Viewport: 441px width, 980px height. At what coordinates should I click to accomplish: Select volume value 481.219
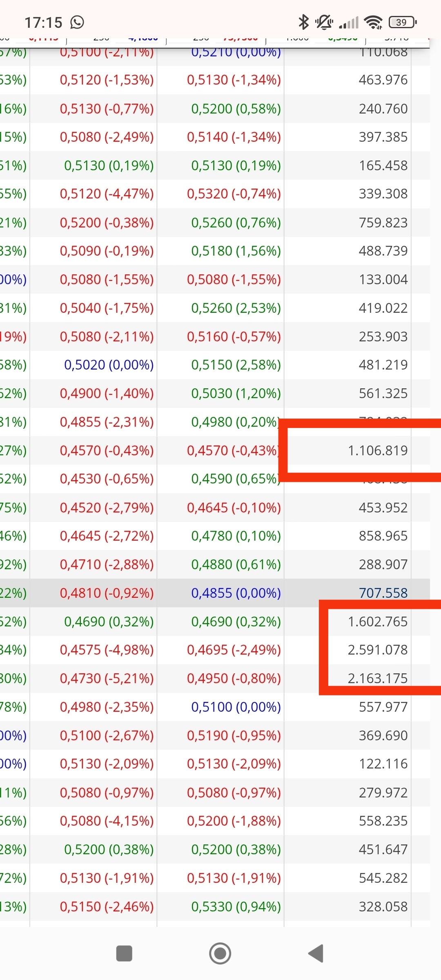click(x=383, y=365)
